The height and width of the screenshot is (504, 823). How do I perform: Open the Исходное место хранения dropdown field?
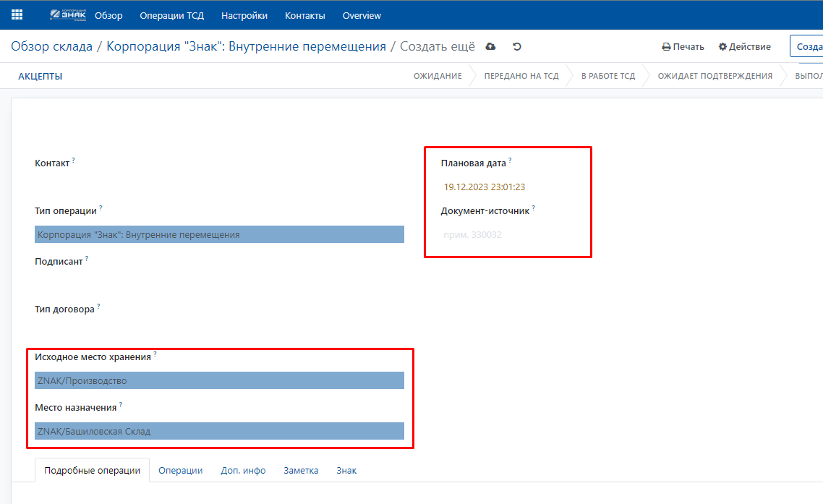coord(219,380)
